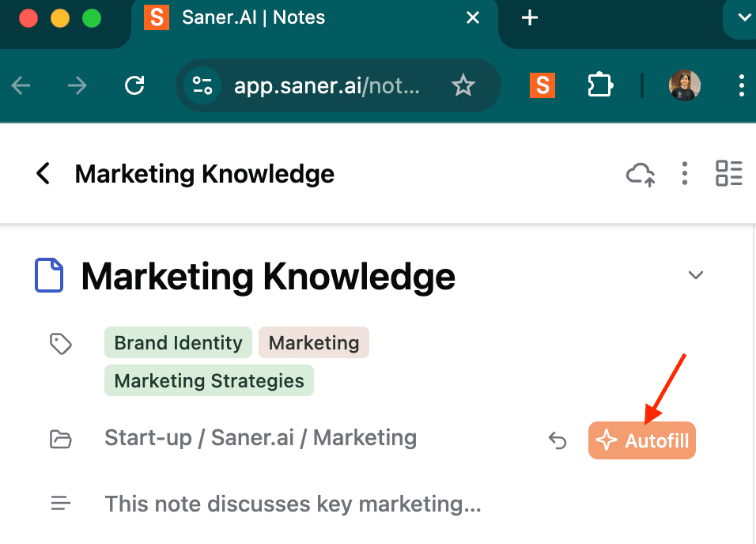This screenshot has width=756, height=544.
Task: Navigate forward in browser history
Action: [77, 85]
